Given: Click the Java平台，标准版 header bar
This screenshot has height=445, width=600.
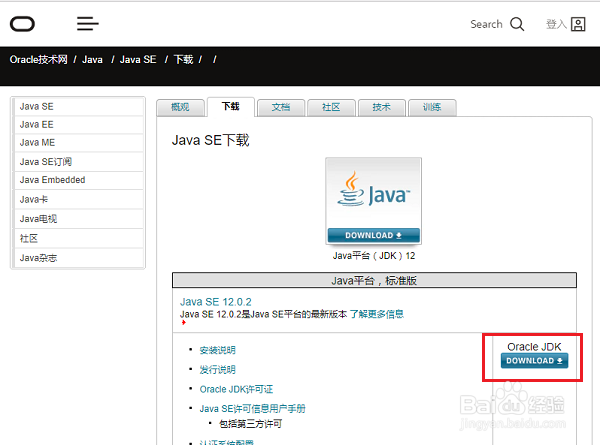Looking at the screenshot, I should [374, 280].
